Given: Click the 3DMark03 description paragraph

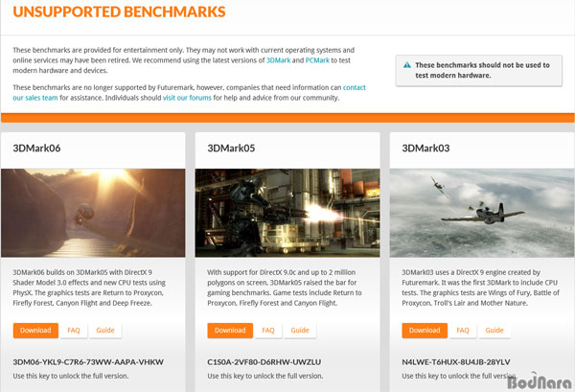Looking at the screenshot, I should 480,288.
